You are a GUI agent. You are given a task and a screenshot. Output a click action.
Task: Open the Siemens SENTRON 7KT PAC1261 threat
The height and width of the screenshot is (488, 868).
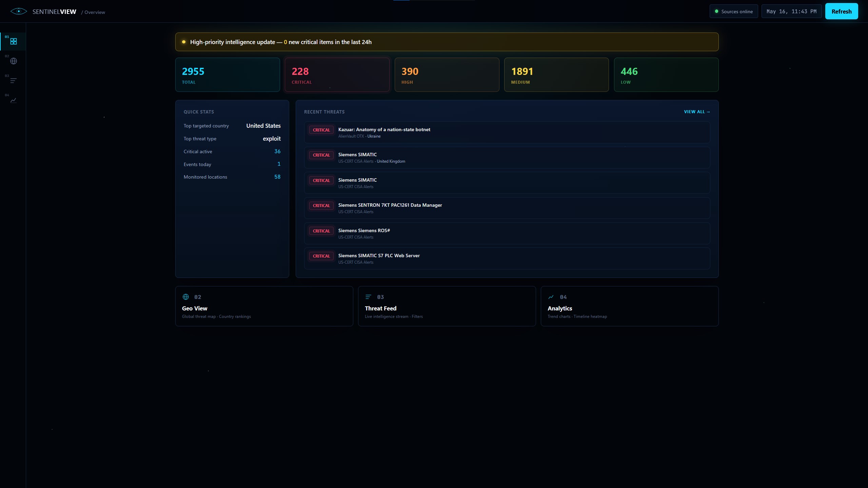click(x=507, y=208)
